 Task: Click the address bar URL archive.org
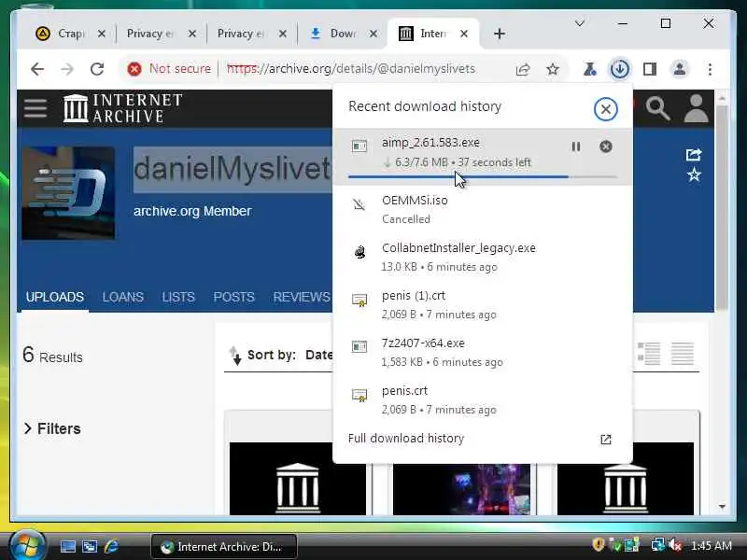tap(351, 69)
